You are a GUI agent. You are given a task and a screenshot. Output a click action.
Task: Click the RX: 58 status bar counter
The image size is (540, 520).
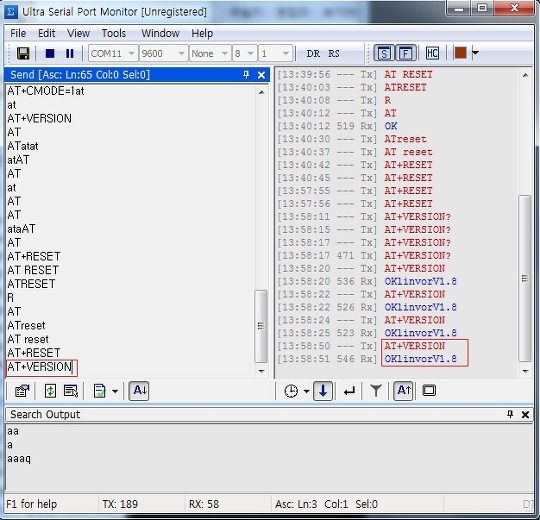[x=204, y=504]
